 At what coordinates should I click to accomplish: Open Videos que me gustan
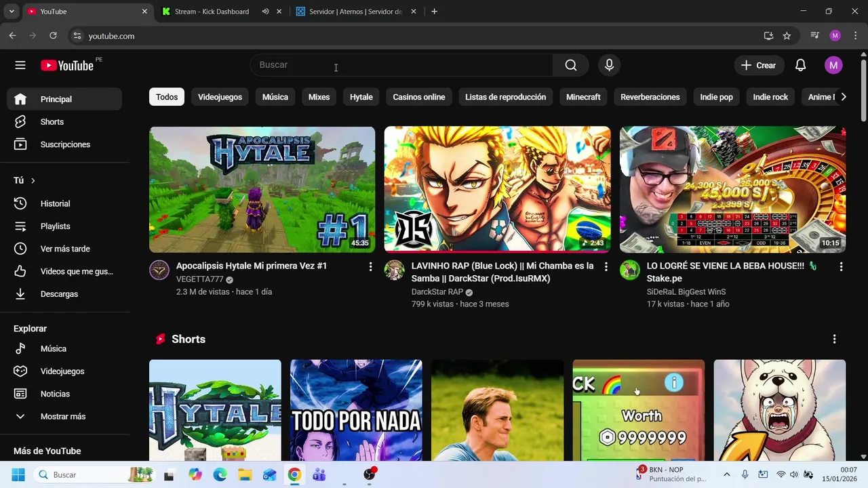click(x=64, y=271)
